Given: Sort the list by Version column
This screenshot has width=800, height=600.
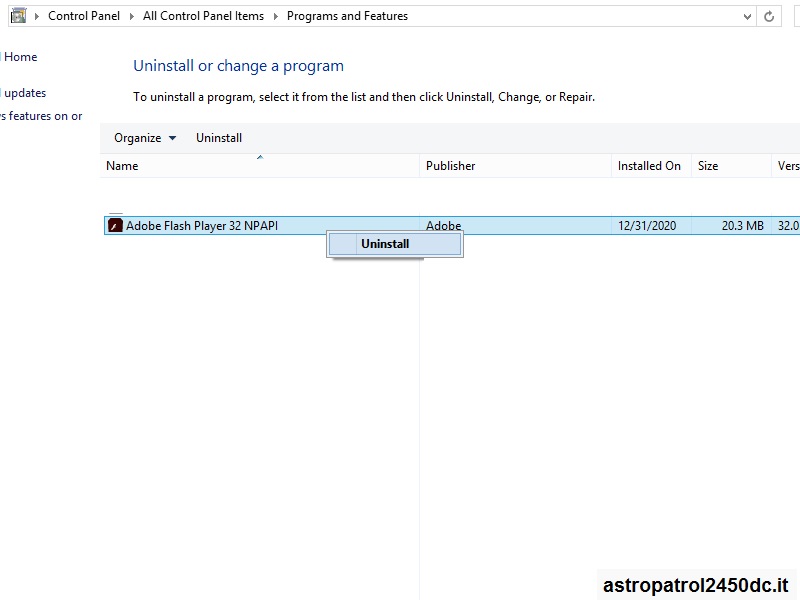Looking at the screenshot, I should (786, 166).
